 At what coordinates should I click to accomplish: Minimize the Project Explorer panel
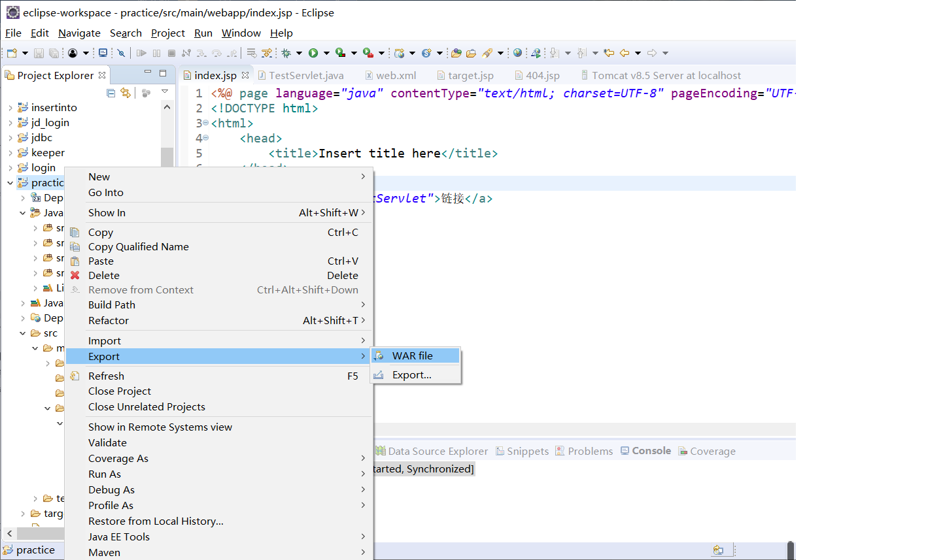148,73
